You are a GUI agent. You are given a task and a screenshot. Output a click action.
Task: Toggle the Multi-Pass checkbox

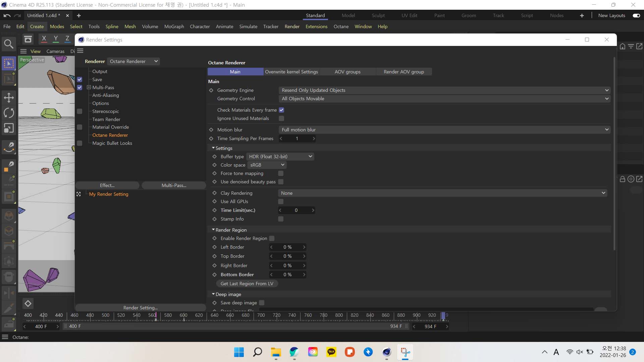79,87
